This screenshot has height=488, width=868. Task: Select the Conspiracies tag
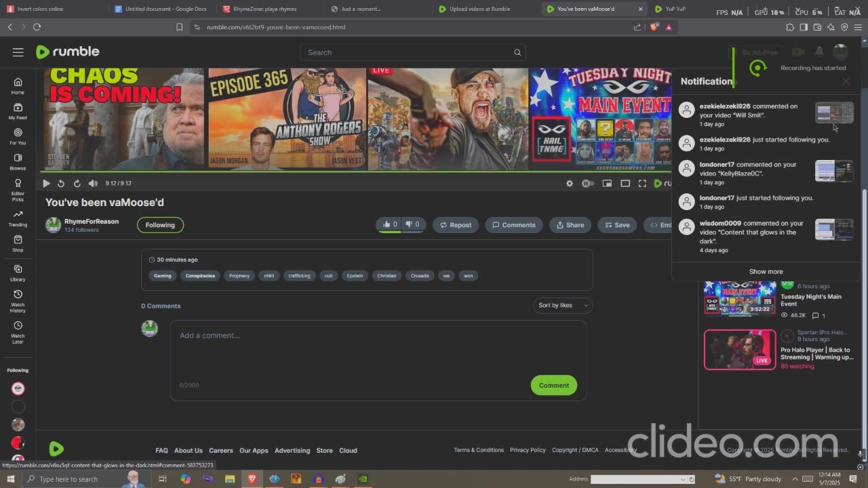coord(200,276)
